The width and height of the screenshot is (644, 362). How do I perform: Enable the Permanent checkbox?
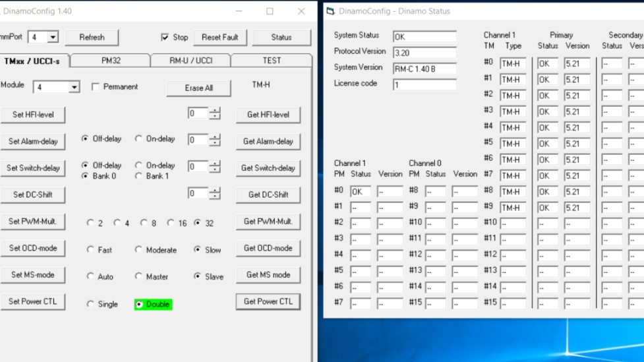pos(96,87)
